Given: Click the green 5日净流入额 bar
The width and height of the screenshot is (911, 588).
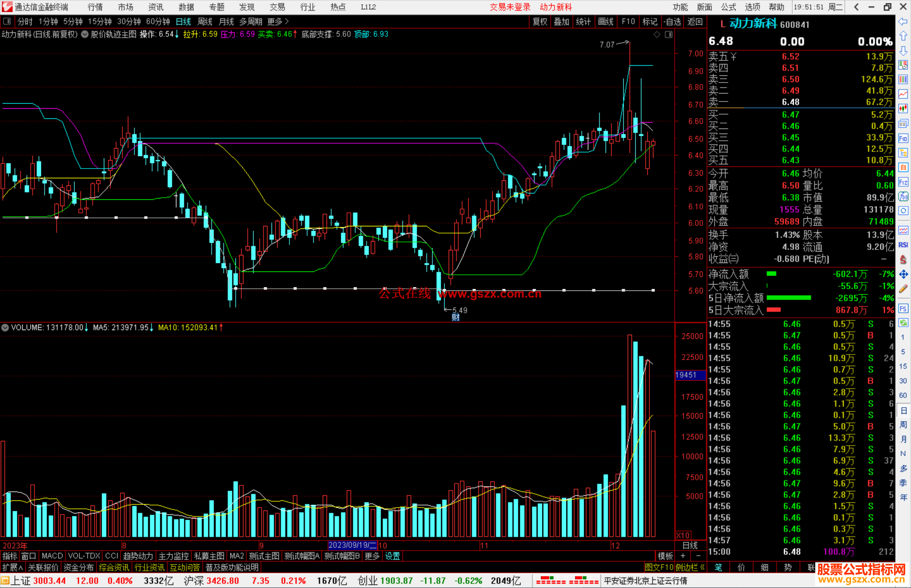Looking at the screenshot, I should [788, 298].
